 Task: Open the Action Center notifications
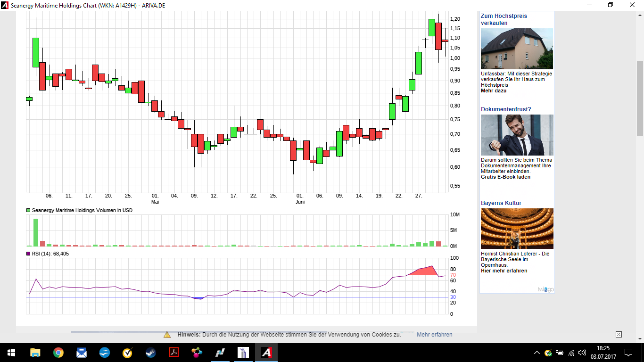[x=628, y=353]
